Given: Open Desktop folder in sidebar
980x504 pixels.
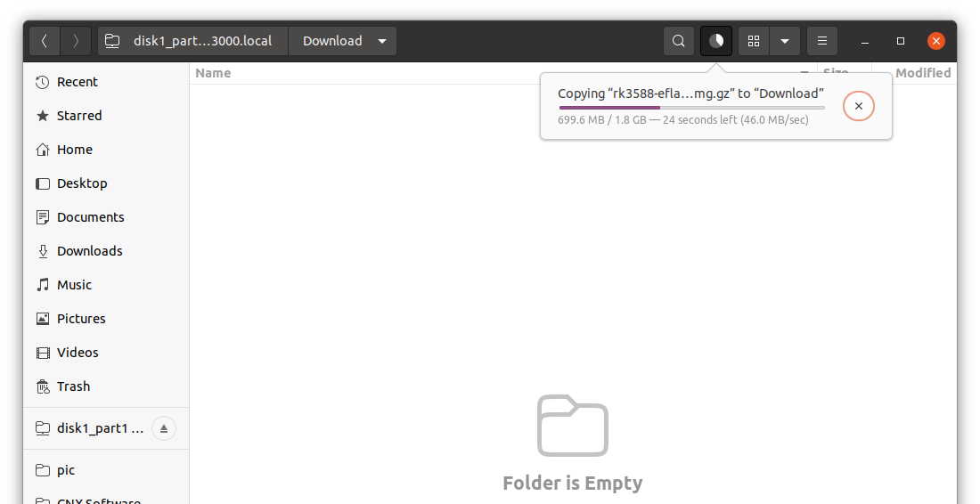Looking at the screenshot, I should click(106, 183).
